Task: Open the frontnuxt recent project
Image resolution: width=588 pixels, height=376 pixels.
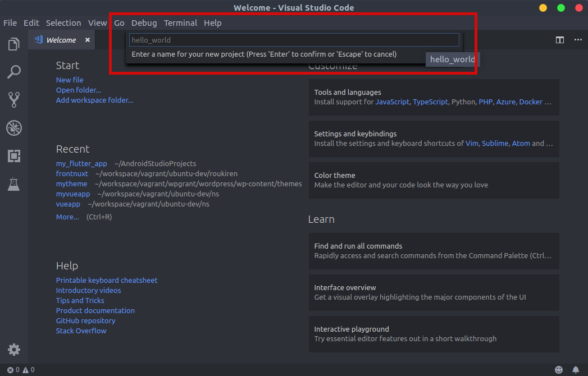Action: pos(71,174)
